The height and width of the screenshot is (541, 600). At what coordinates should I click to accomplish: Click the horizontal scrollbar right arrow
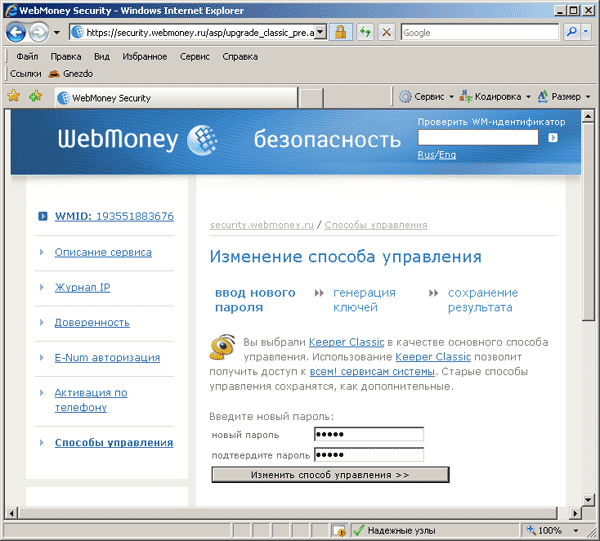coord(575,513)
